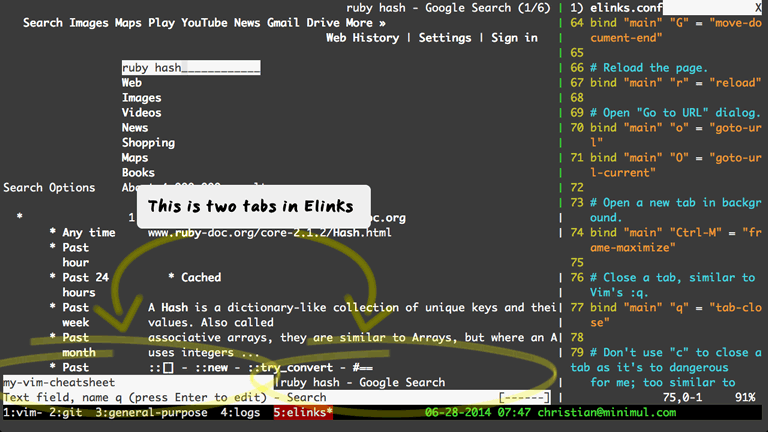Switch to tmux window 4:logs
This screenshot has width=768, height=432.
[x=240, y=412]
